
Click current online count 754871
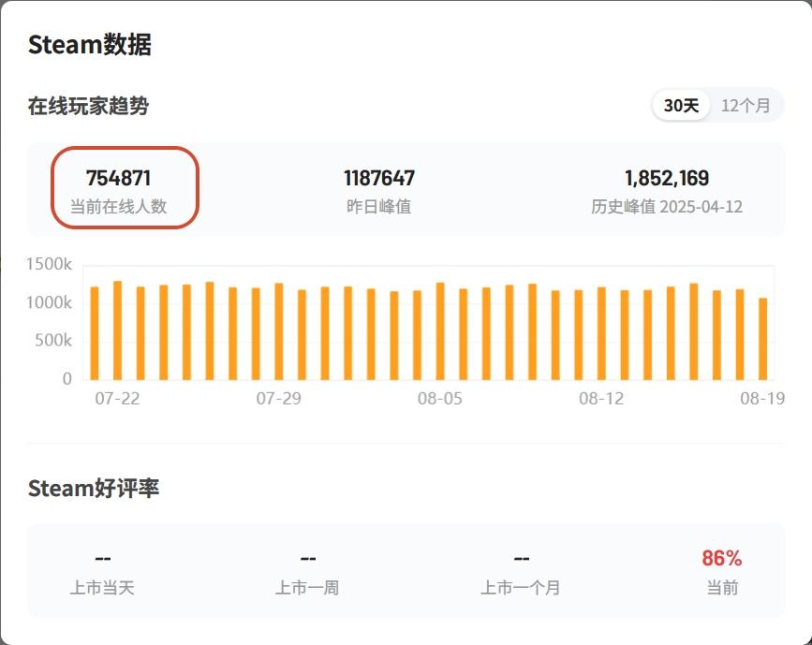[x=119, y=178]
